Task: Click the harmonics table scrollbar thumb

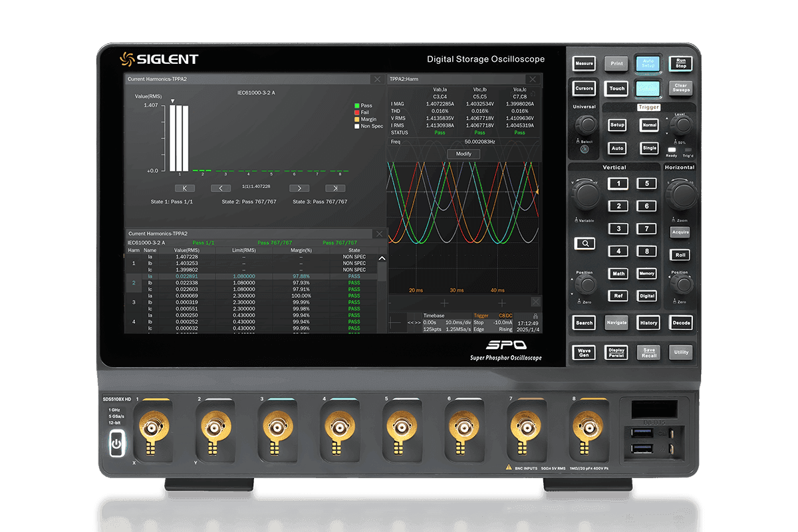Action: pyautogui.click(x=382, y=271)
